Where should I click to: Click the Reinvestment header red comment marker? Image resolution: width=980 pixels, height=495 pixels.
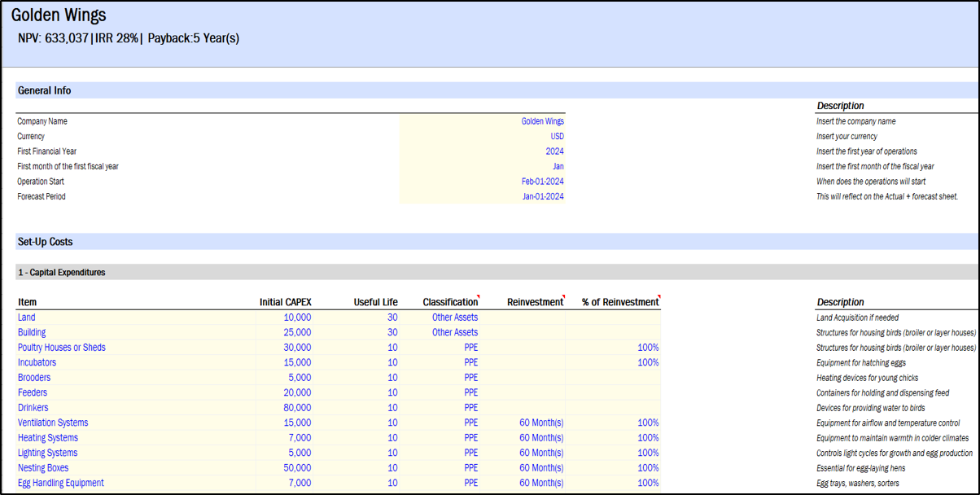(563, 297)
